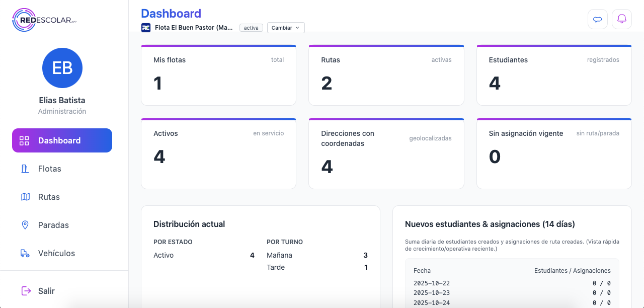The height and width of the screenshot is (308, 644).
Task: Click the EB user avatar
Action: tap(62, 68)
